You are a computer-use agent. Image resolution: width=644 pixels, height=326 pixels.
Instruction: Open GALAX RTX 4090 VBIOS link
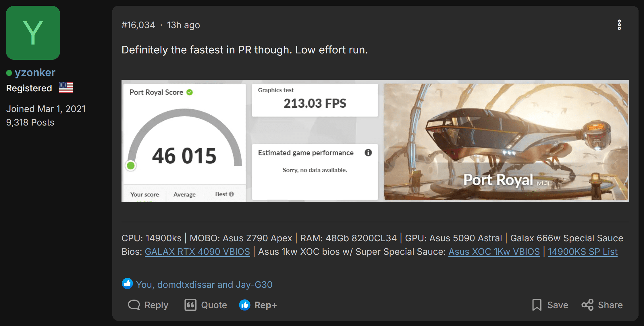click(197, 252)
